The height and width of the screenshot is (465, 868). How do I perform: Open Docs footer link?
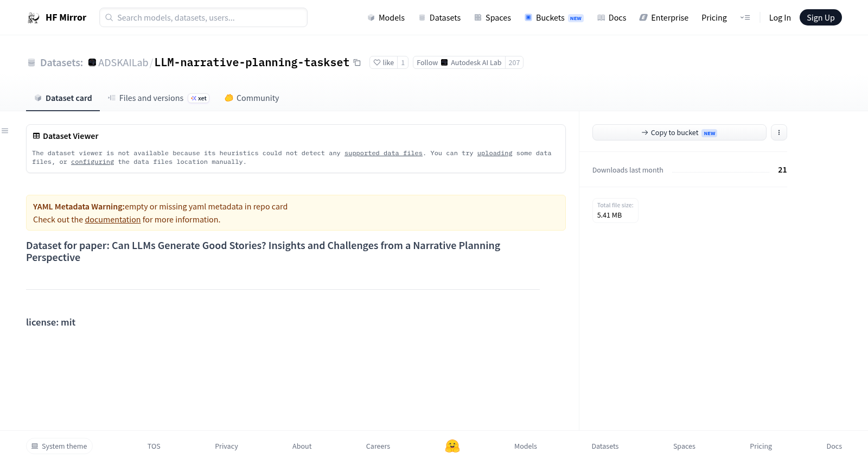coord(834,446)
